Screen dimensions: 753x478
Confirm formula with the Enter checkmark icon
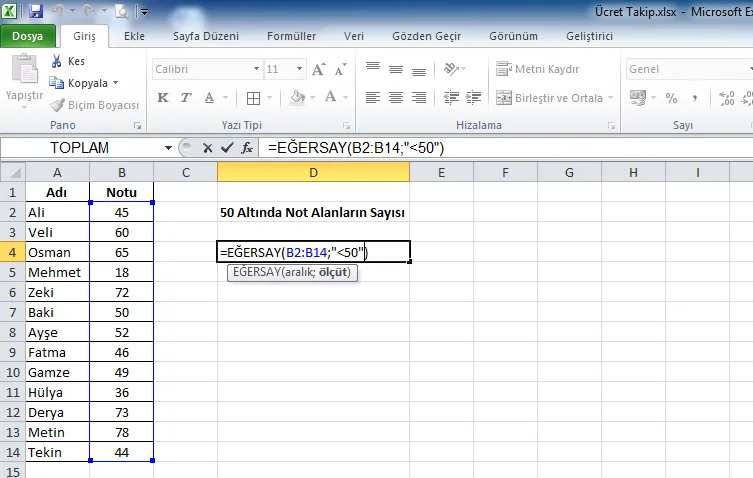[x=227, y=147]
